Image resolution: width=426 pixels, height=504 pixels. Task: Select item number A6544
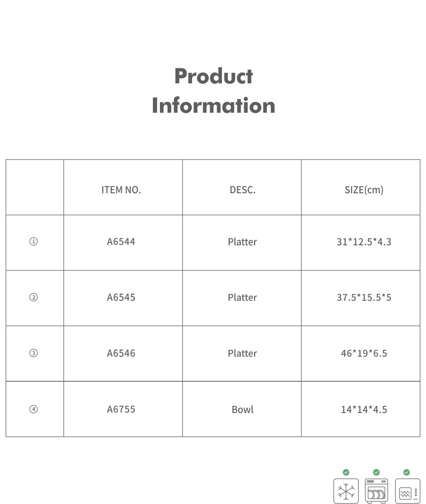[x=121, y=242]
